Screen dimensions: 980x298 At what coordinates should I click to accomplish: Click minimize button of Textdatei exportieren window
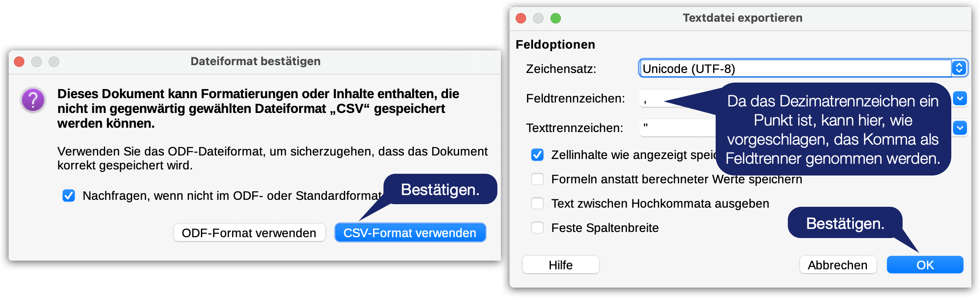point(538,18)
